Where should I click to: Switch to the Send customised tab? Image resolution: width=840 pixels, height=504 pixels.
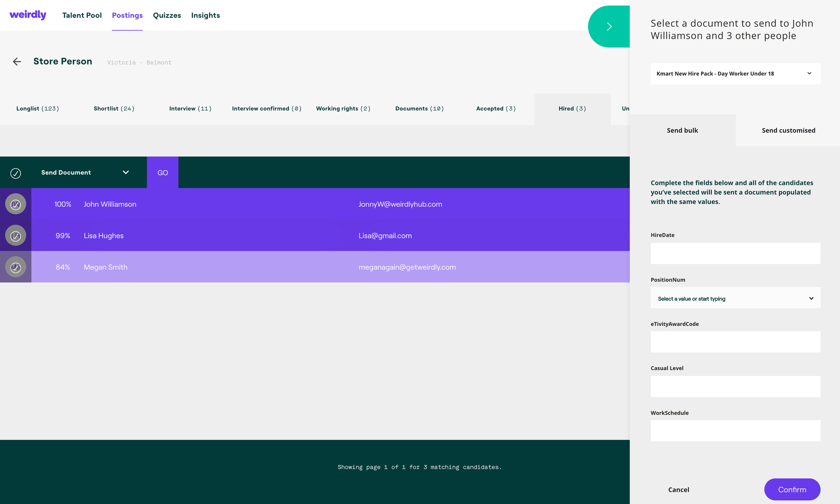788,130
